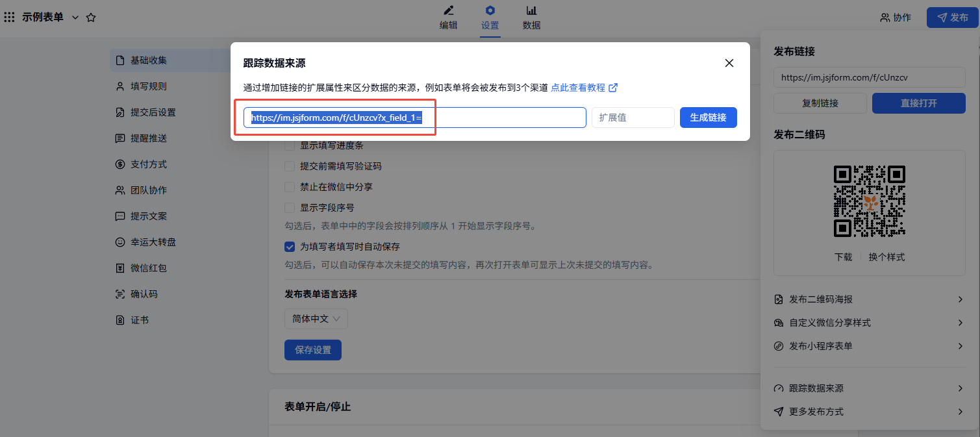Click the 生成链接 button
This screenshot has height=437, width=980.
(x=708, y=118)
